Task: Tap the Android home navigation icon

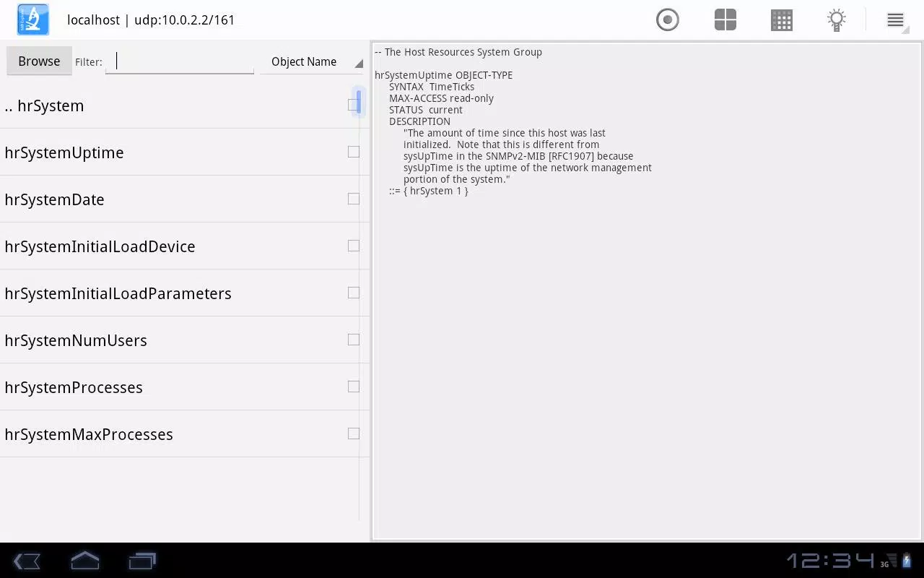Action: point(85,561)
